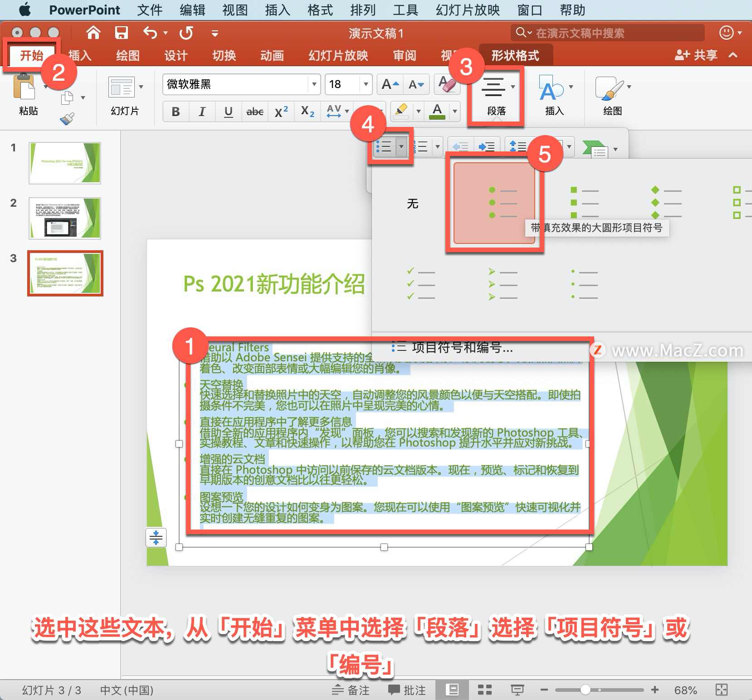
Task: Decrease font size with A down icon
Action: coord(416,84)
